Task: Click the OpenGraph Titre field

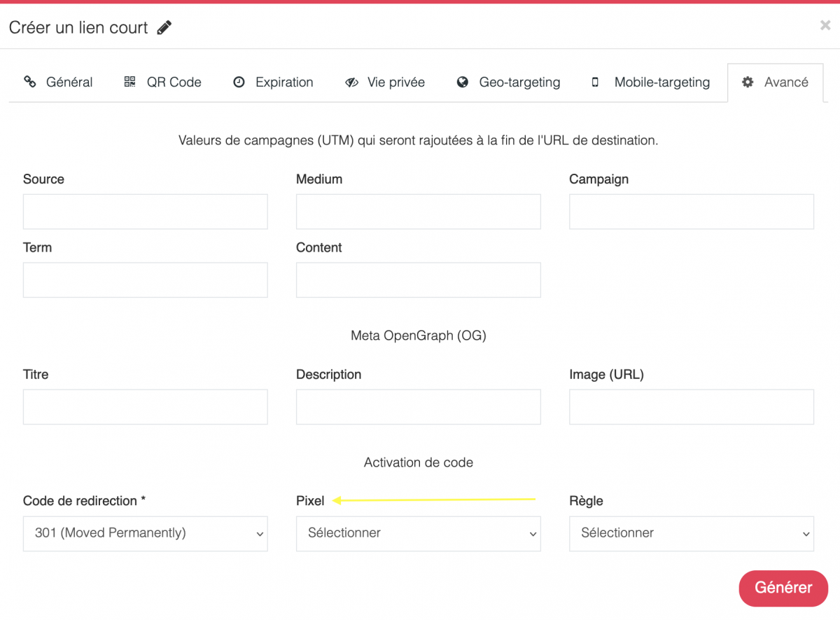Action: coord(146,407)
